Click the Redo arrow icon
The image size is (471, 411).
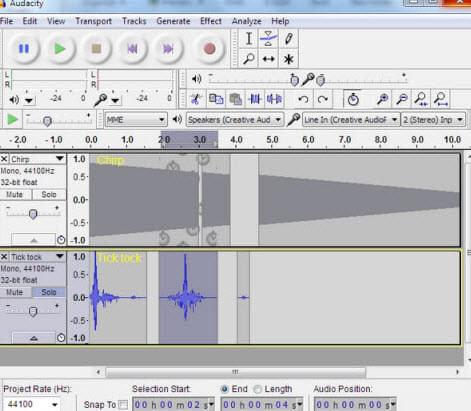point(322,99)
